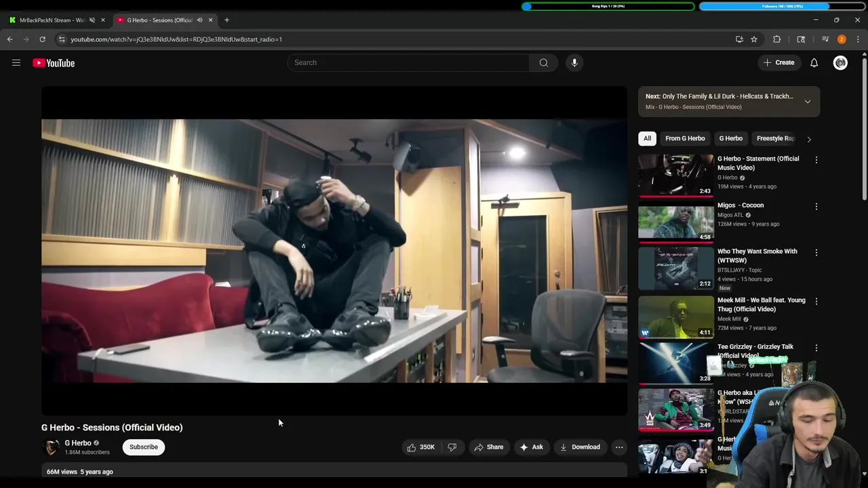Click the Download button
The width and height of the screenshot is (868, 488).
pos(580,447)
